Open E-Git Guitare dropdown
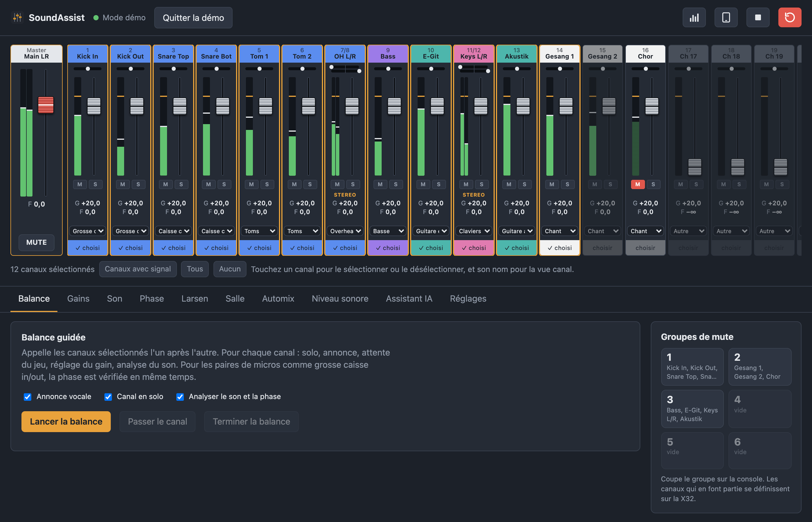The height and width of the screenshot is (522, 812). 431,231
